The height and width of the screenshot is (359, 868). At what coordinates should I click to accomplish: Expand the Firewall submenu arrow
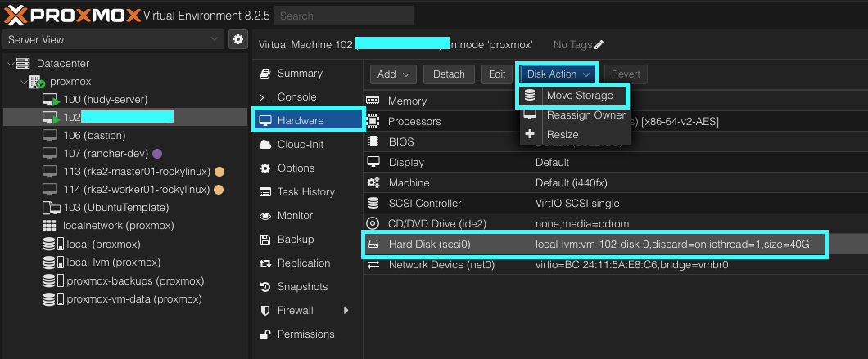[x=346, y=311]
